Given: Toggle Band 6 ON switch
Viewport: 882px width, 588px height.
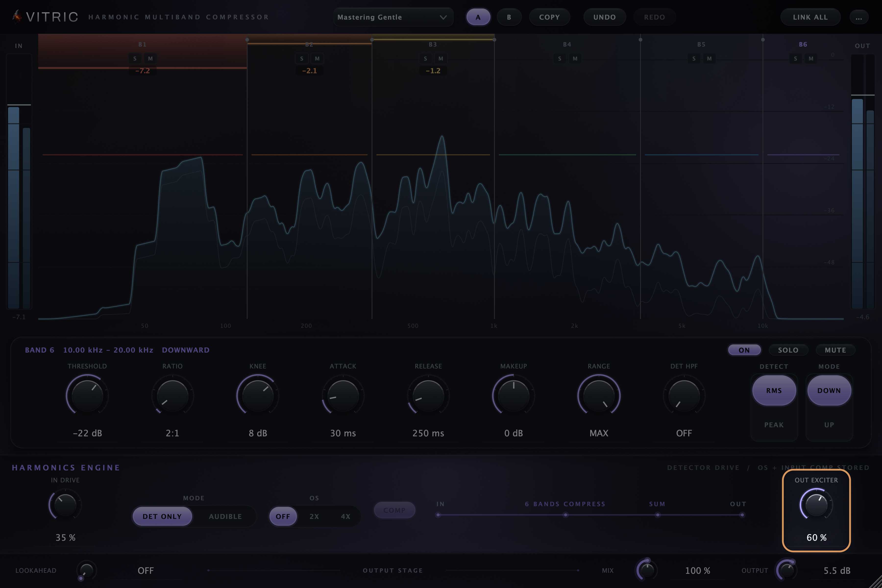Looking at the screenshot, I should click(744, 350).
